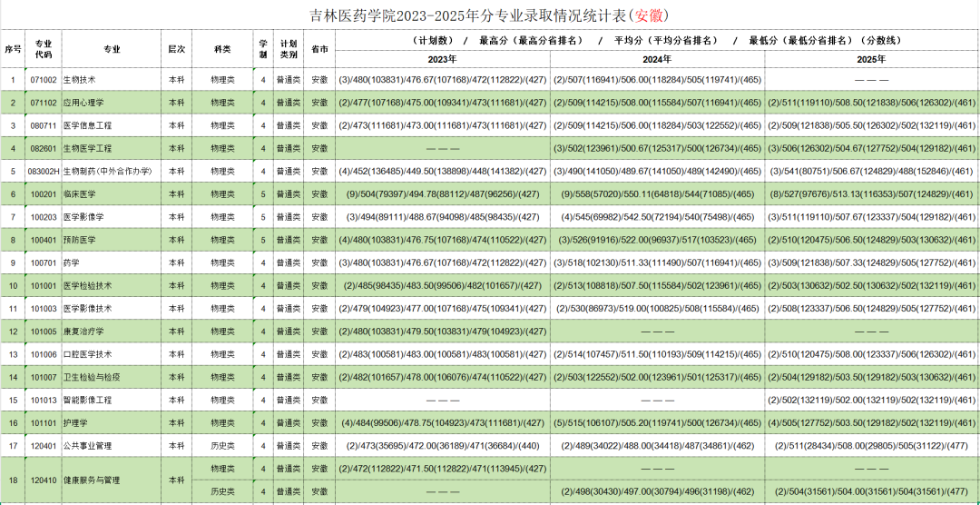Select the 临床医学 major name
The width and height of the screenshot is (980, 505).
pos(79,194)
